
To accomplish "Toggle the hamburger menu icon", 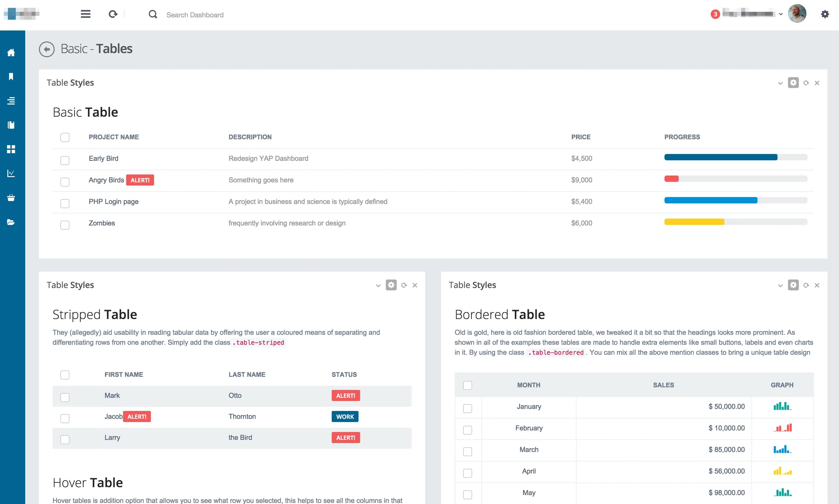I will tap(86, 14).
